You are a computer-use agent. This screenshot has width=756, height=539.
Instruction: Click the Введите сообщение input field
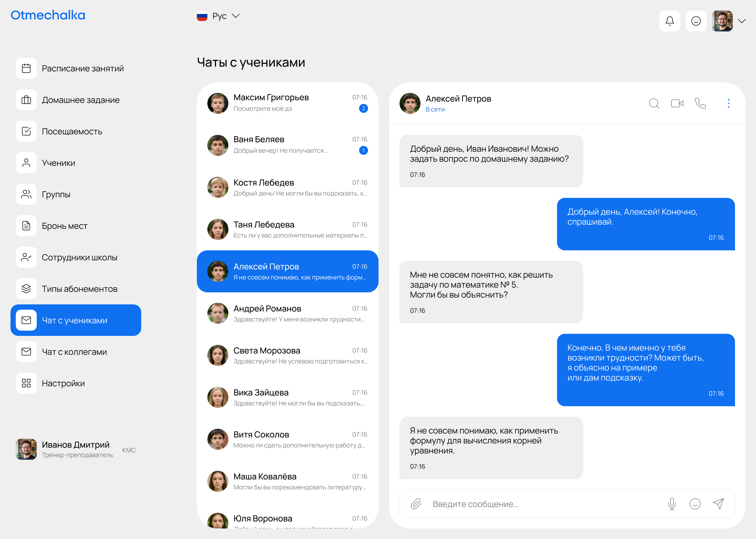(x=544, y=504)
